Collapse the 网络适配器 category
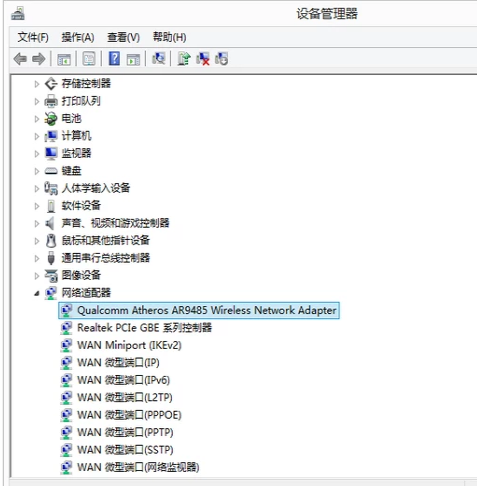Image resolution: width=477 pixels, height=486 pixels. click(37, 293)
